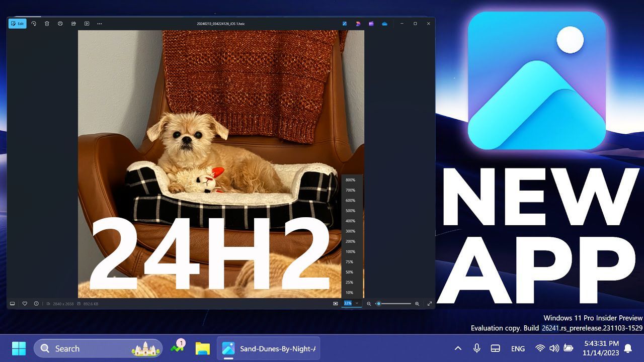Open the purple app icon in Photos title bar
The width and height of the screenshot is (644, 362).
(x=371, y=24)
